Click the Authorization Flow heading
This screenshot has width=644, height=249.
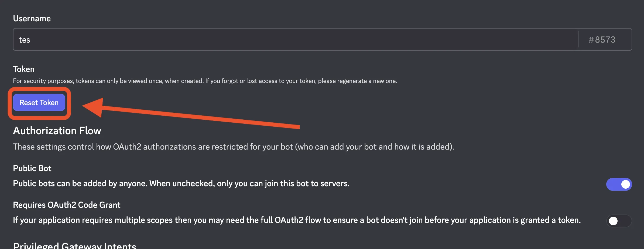click(x=57, y=131)
